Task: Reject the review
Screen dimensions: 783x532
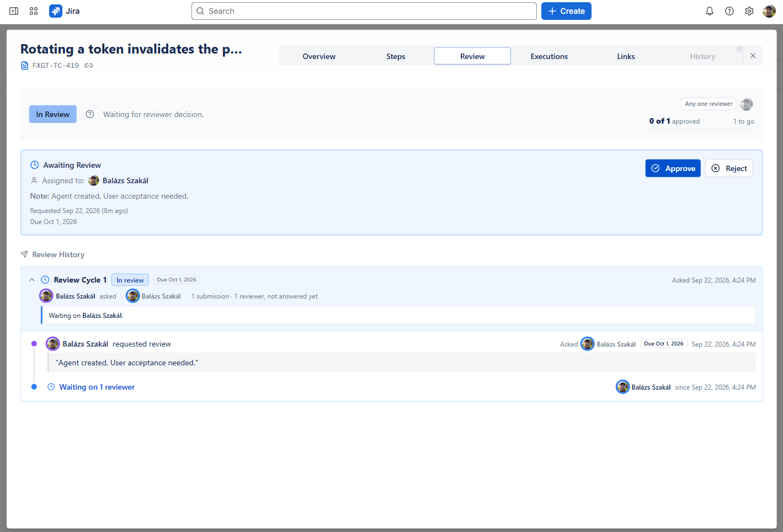Action: pos(729,168)
